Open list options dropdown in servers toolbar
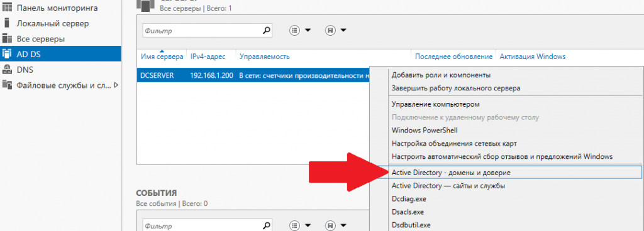The image size is (644, 231). click(301, 30)
